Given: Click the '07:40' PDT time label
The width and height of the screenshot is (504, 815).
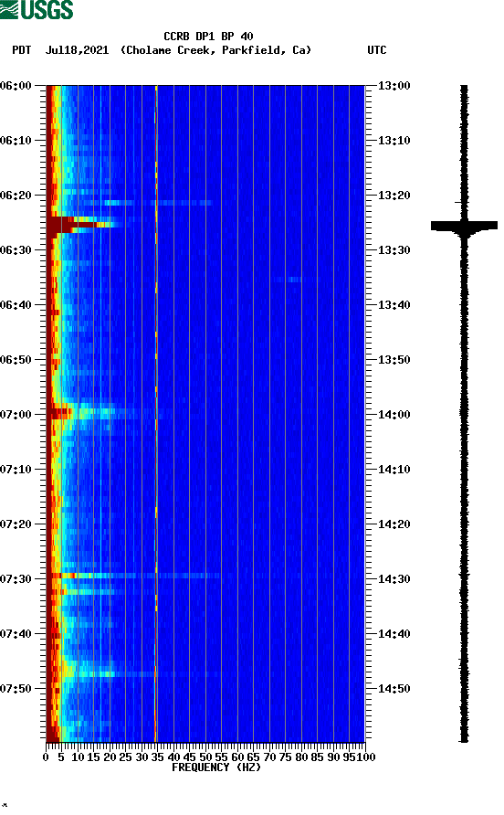Looking at the screenshot, I should [x=16, y=634].
